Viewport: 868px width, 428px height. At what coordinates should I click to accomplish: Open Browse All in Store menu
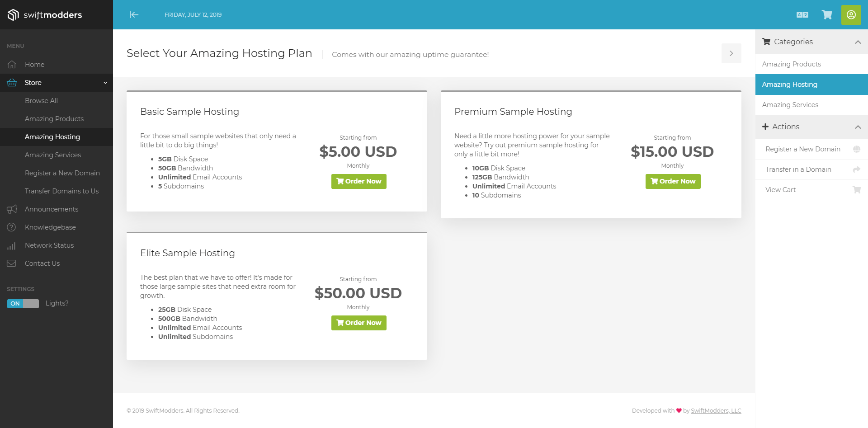[41, 101]
